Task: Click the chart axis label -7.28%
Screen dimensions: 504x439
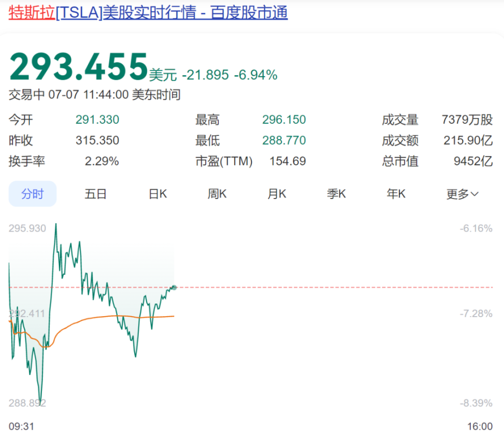Action: point(476,313)
